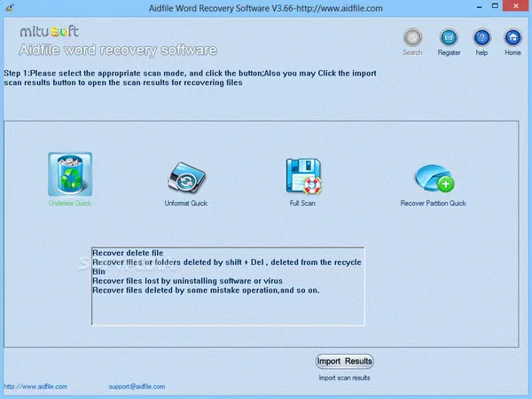The width and height of the screenshot is (532, 399).
Task: Open the http://www.aidfile.com link
Action: (x=35, y=387)
